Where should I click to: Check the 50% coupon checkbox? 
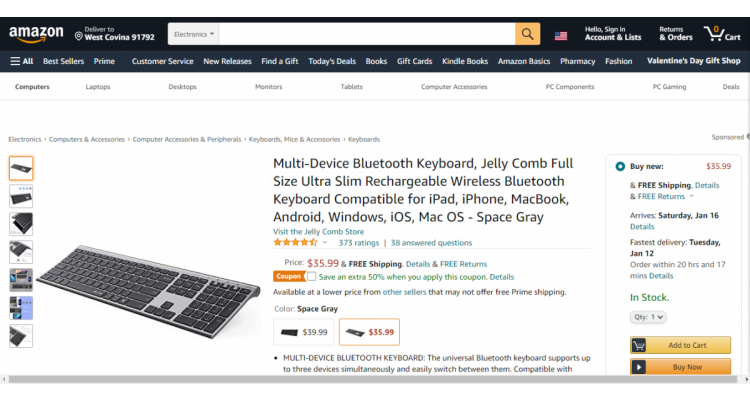(312, 277)
